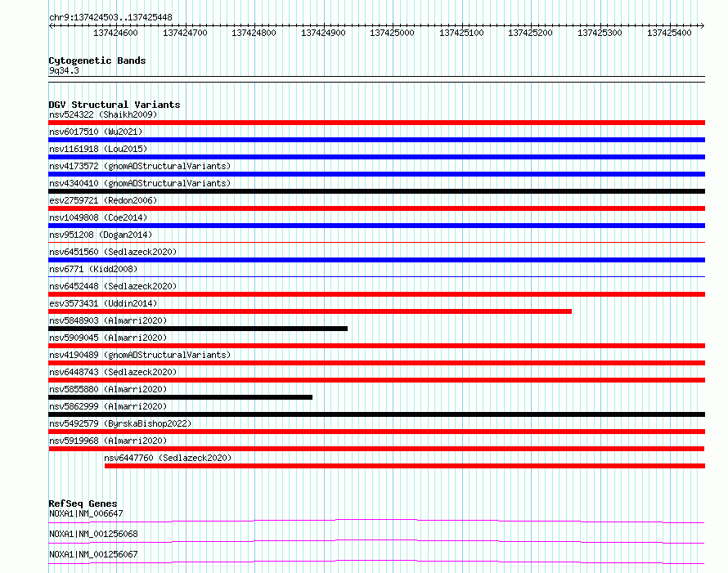Select the nsv6451560 (Sedlazeck2020) label

tap(113, 252)
